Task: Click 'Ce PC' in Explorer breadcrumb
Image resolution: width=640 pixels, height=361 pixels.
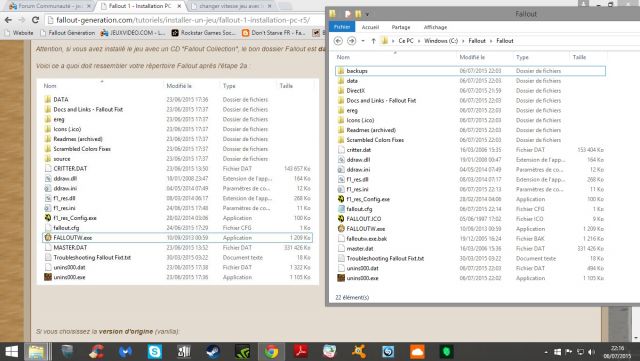Action: tap(406, 41)
